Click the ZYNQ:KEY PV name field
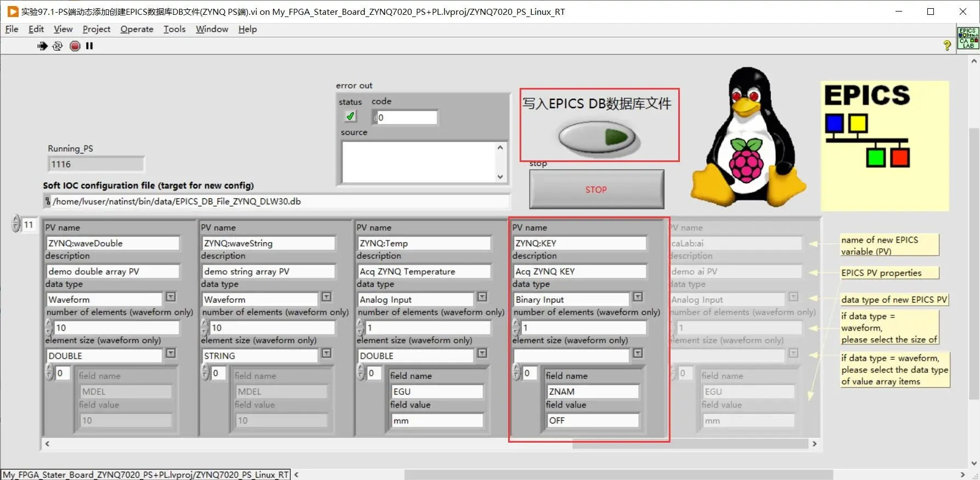The height and width of the screenshot is (480, 980). coord(580,243)
